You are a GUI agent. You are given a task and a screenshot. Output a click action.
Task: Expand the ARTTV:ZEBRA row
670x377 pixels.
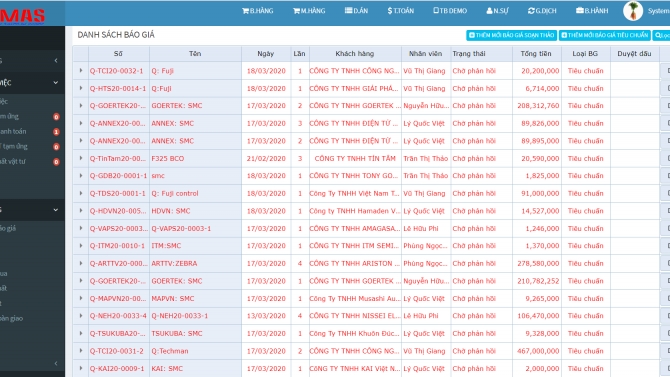81,263
